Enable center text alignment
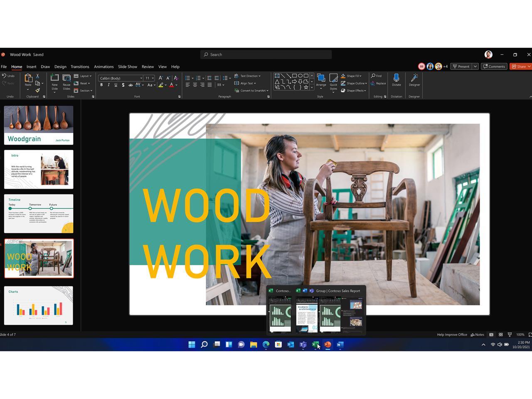 pos(194,85)
